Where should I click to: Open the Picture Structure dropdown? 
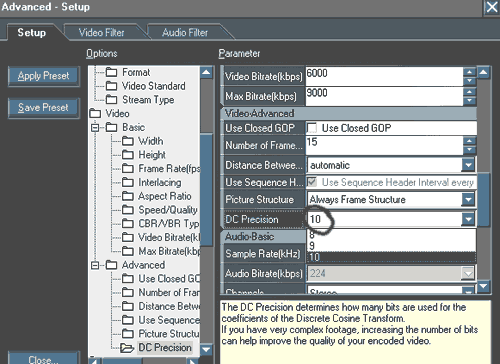coord(468,199)
